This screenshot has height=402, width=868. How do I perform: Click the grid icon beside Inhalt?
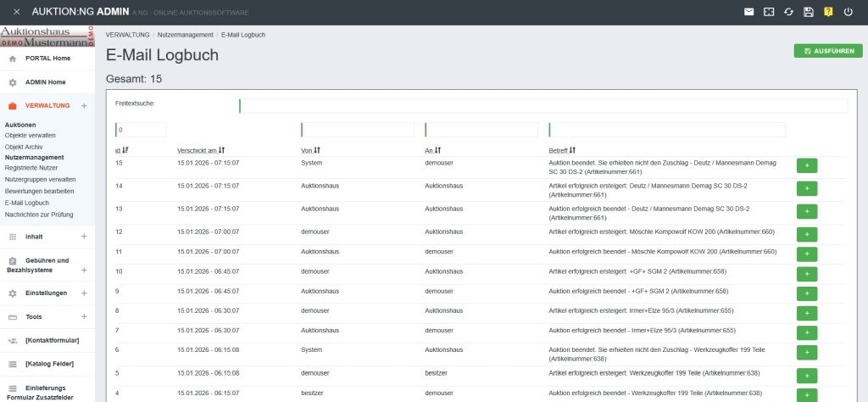(x=13, y=237)
